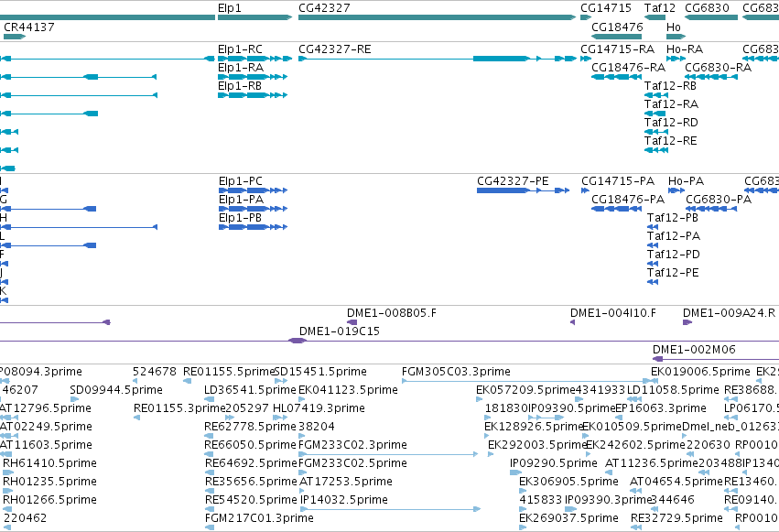Select protein CG42327-PE

pos(523,190)
